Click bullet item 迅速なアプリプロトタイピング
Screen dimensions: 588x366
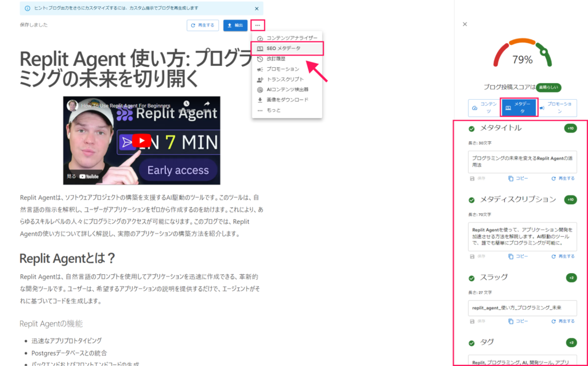[x=67, y=341]
